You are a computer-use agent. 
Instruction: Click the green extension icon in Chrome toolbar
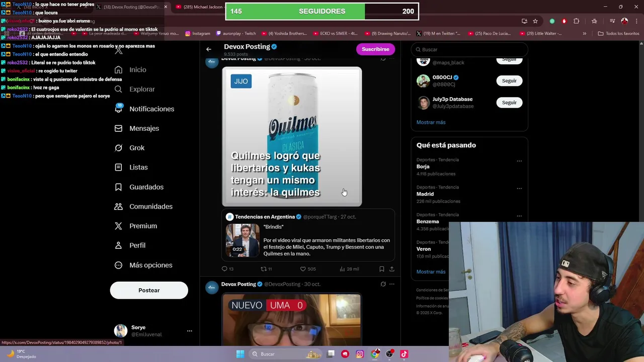click(x=552, y=21)
